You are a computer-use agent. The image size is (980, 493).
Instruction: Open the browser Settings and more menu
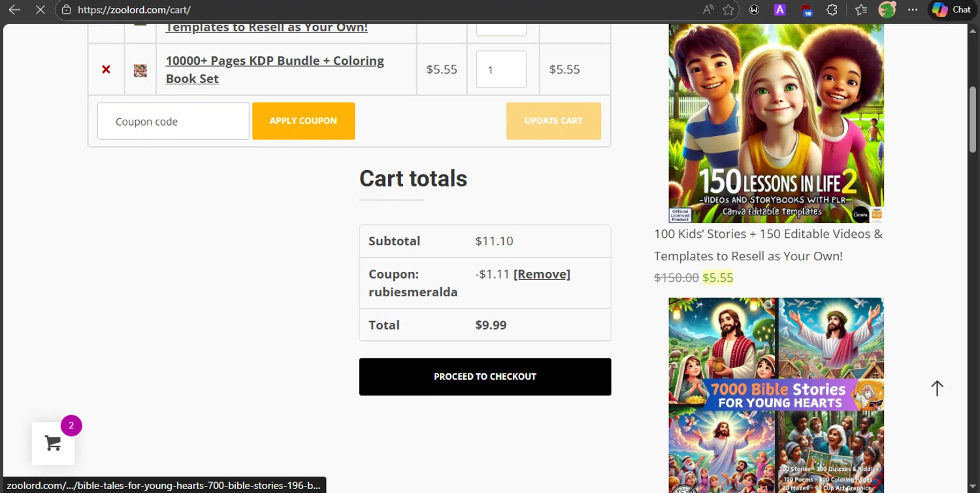[x=913, y=10]
